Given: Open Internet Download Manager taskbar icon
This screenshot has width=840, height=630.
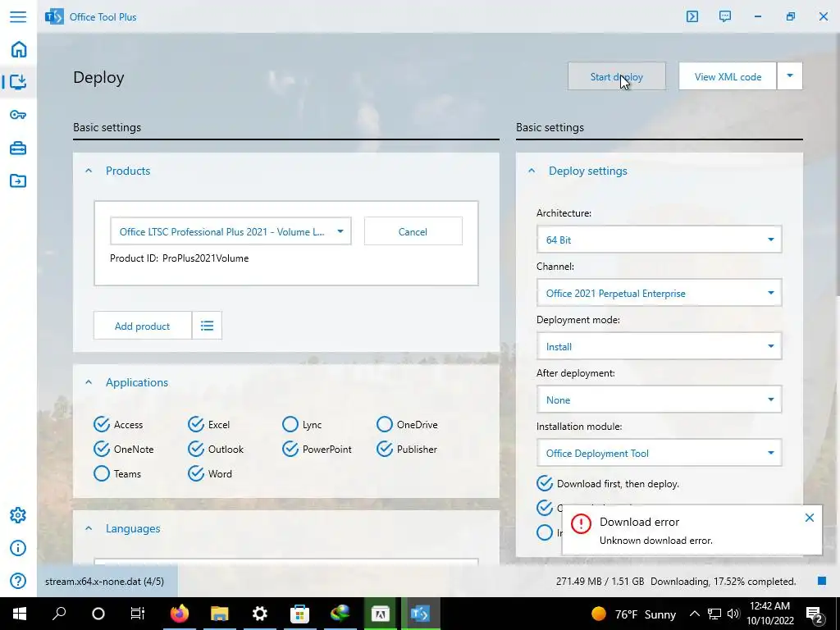Looking at the screenshot, I should tap(340, 614).
